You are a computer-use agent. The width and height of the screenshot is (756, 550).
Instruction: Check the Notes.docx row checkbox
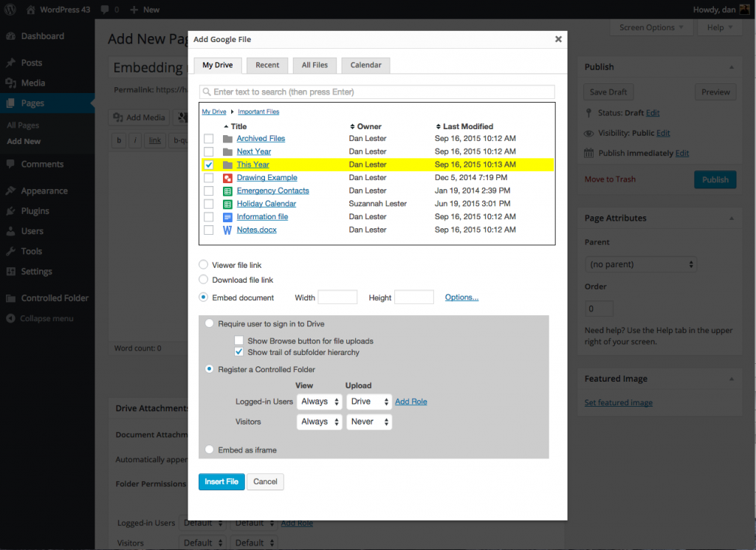pyautogui.click(x=209, y=230)
